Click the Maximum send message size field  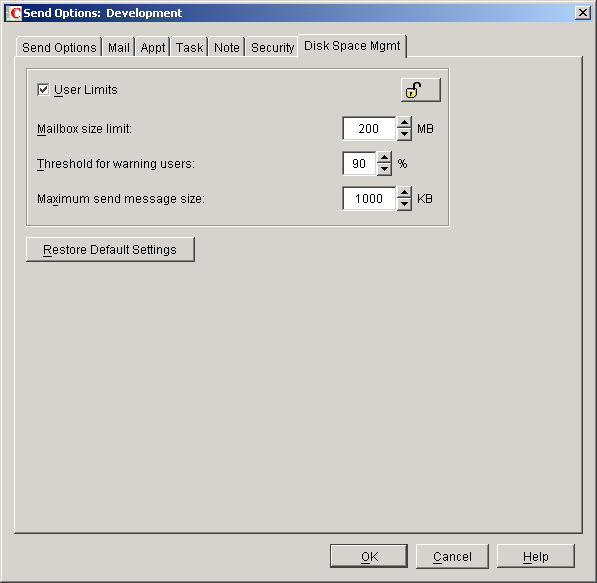click(369, 199)
